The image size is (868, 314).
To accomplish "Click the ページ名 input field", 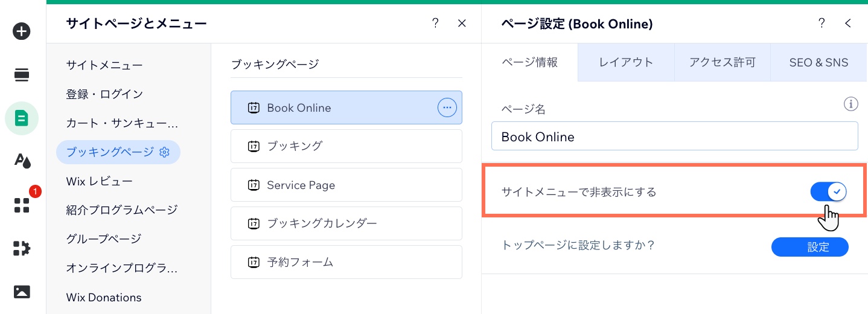I will click(674, 136).
